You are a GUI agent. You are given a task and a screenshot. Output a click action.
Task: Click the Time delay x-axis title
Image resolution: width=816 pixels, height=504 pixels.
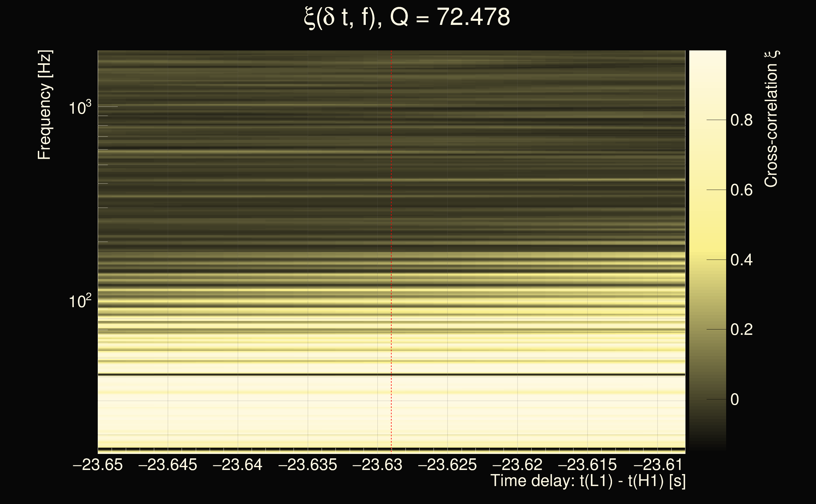point(588,481)
